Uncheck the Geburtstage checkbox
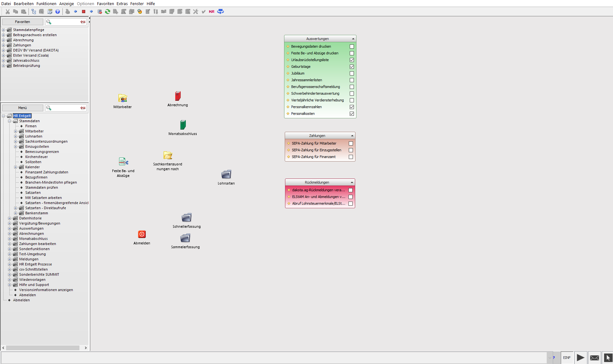 pyautogui.click(x=352, y=67)
